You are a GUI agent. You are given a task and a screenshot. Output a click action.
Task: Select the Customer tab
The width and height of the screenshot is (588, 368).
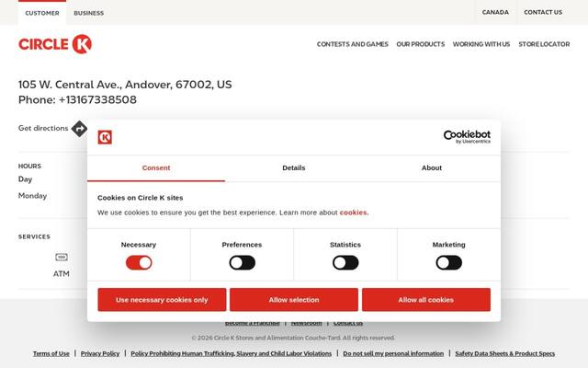(x=42, y=13)
